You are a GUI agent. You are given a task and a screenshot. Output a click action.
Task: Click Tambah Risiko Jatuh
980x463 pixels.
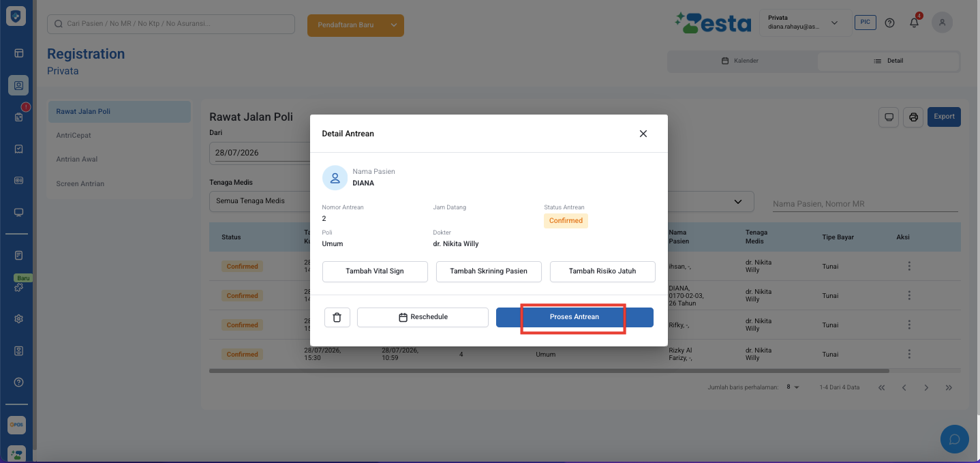602,271
